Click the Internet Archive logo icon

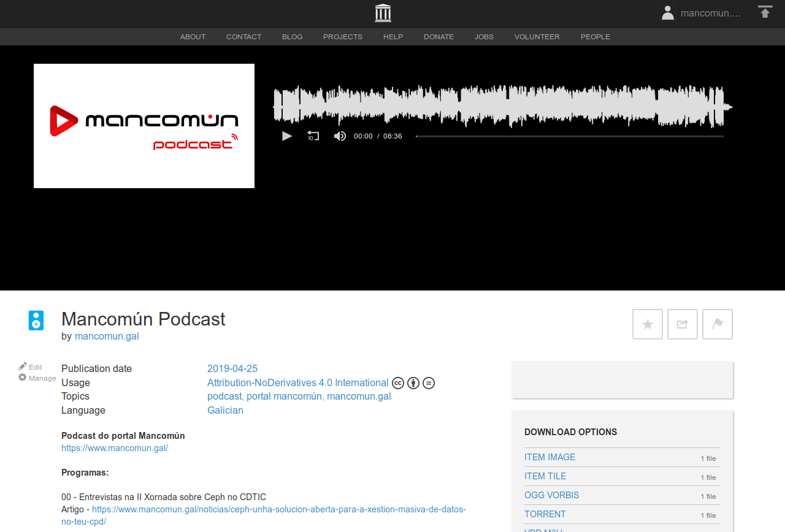pos(383,13)
